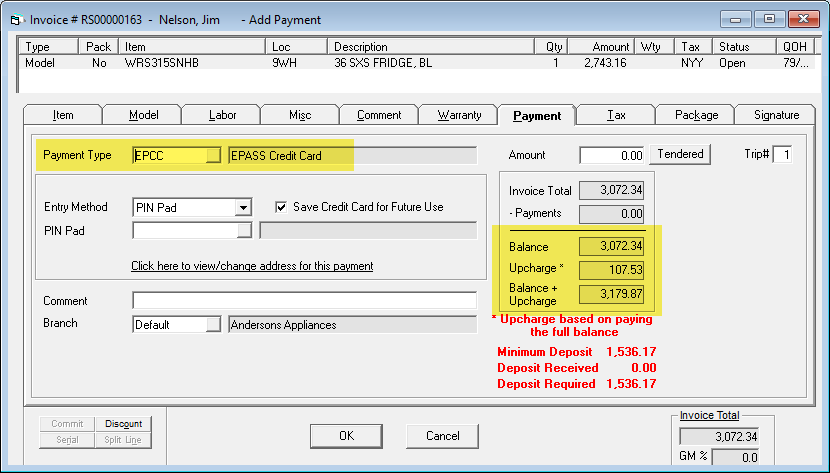Click the Item column header
This screenshot has height=473, width=830.
pyautogui.click(x=192, y=47)
